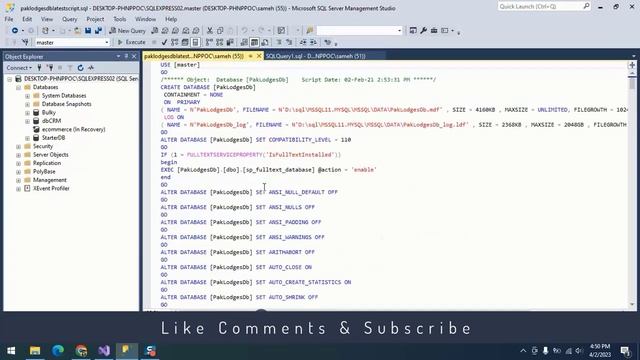Expand the Replication folder
The height and width of the screenshot is (360, 640).
click(x=19, y=163)
